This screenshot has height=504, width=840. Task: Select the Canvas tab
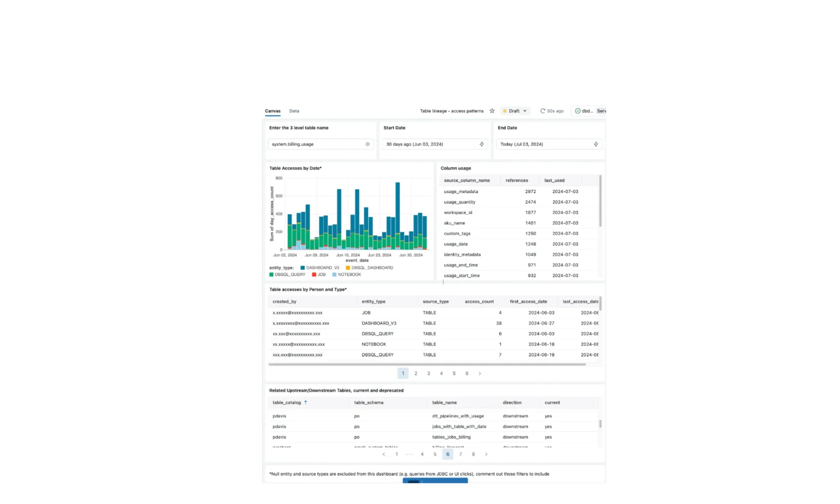pyautogui.click(x=272, y=111)
